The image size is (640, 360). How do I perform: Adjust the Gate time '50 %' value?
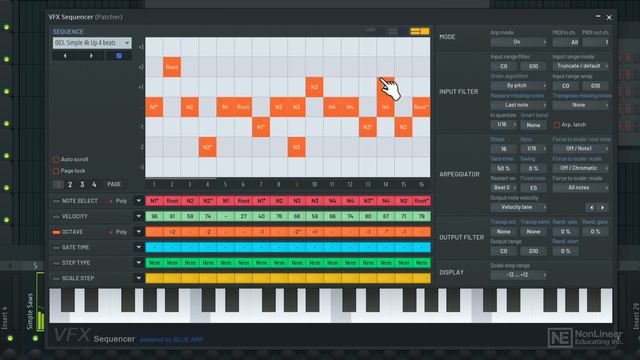(x=504, y=168)
